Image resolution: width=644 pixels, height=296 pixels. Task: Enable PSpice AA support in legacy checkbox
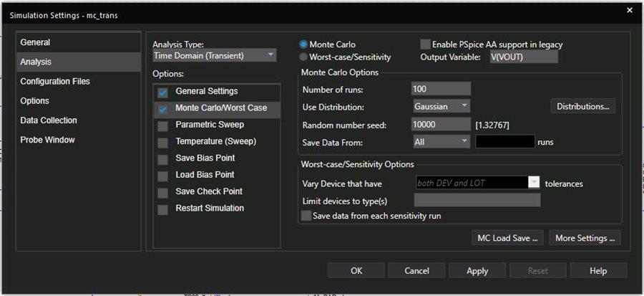click(425, 44)
